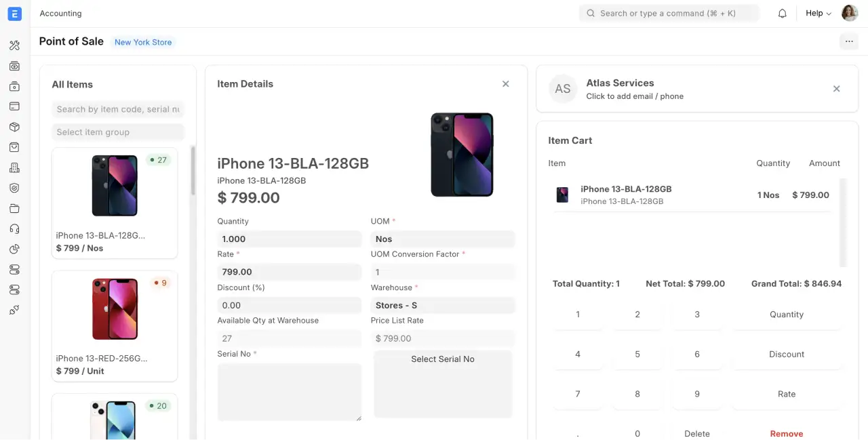The width and height of the screenshot is (868, 440).
Task: Click the notifications bell icon
Action: point(782,14)
